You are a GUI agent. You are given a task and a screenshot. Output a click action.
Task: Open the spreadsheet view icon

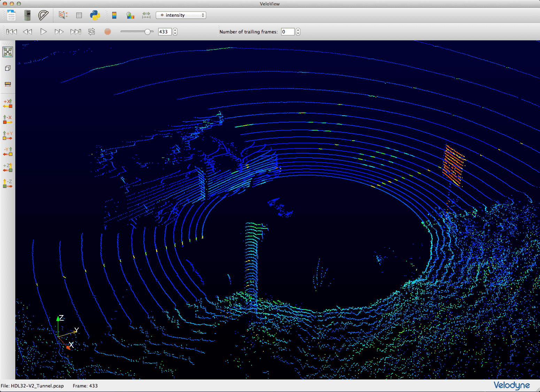(x=79, y=15)
